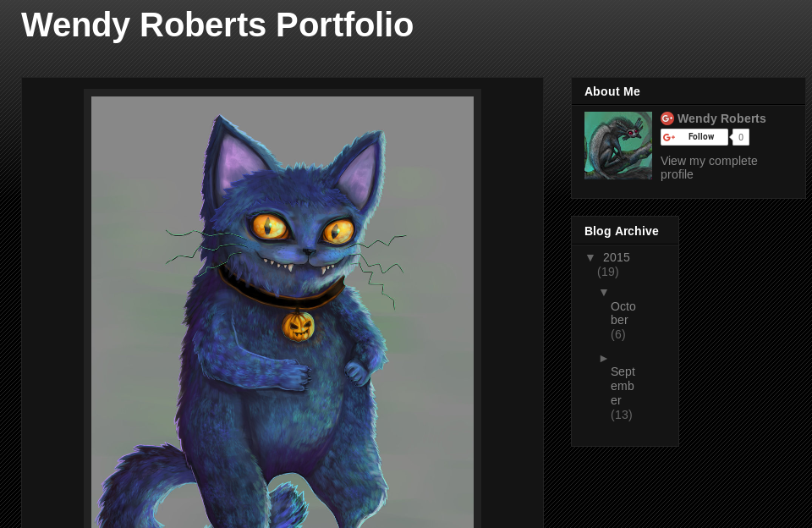This screenshot has height=528, width=812.
Task: Click the Wendy Roberts Portfolio blog title
Action: 217,25
